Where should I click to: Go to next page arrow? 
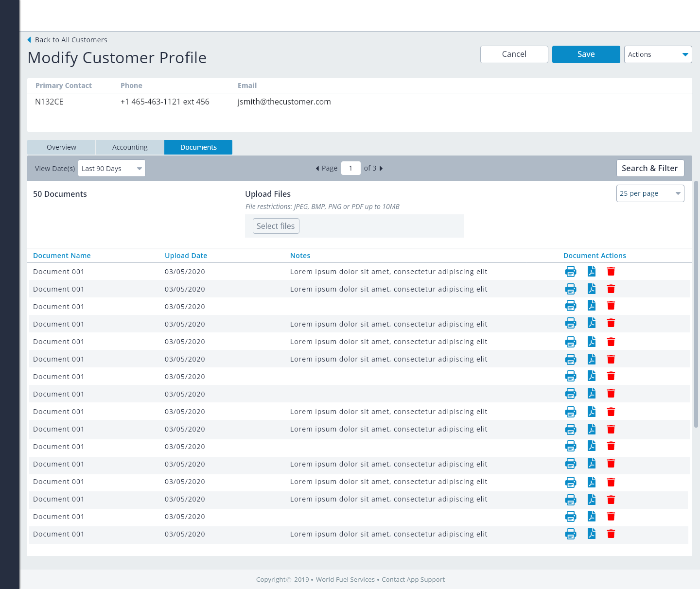[381, 169]
